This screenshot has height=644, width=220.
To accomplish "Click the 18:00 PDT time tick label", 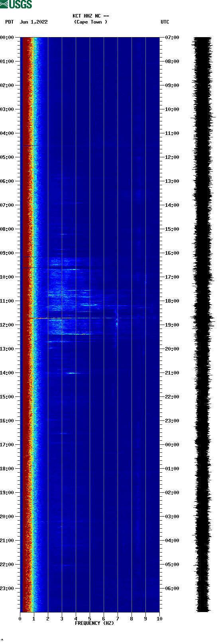I will [7, 469].
